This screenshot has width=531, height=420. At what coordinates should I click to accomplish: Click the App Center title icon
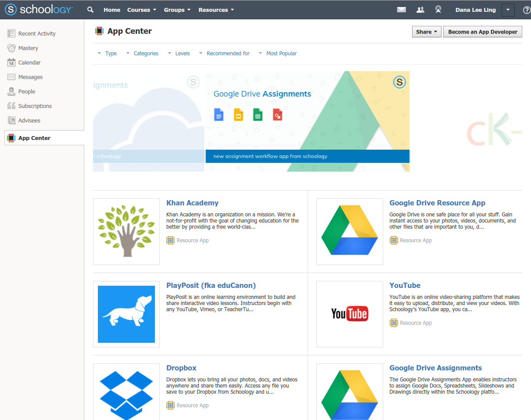pyautogui.click(x=100, y=31)
